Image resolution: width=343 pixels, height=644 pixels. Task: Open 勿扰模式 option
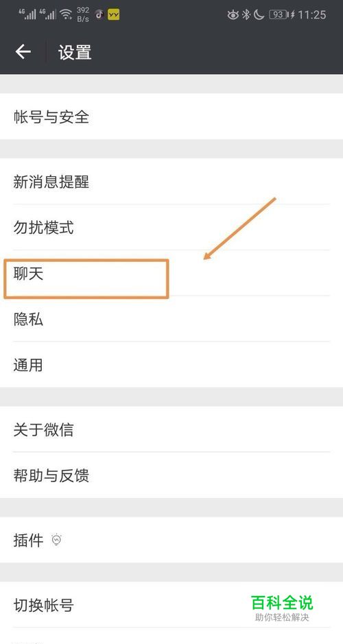[x=171, y=227]
